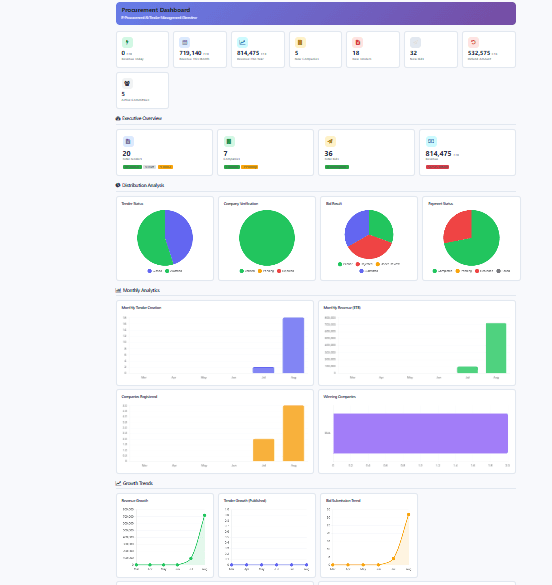
Task: Toggle the gray legend item in Payment Status
Action: click(503, 271)
